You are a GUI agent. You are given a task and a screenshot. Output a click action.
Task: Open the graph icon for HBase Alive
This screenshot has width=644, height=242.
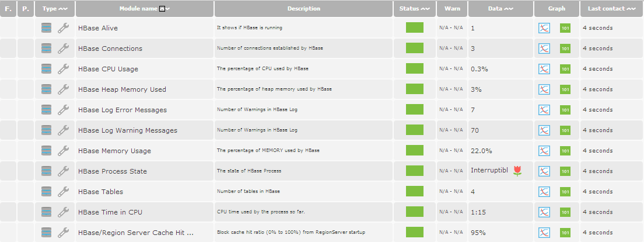[x=544, y=28]
